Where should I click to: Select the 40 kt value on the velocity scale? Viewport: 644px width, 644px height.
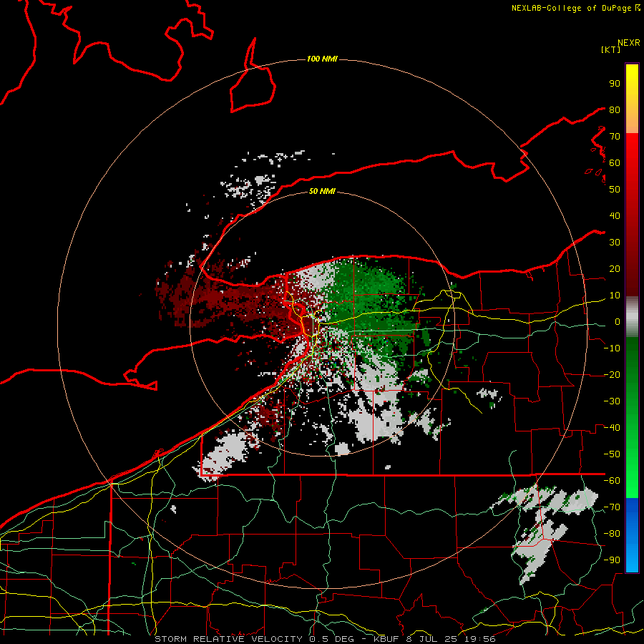(615, 216)
